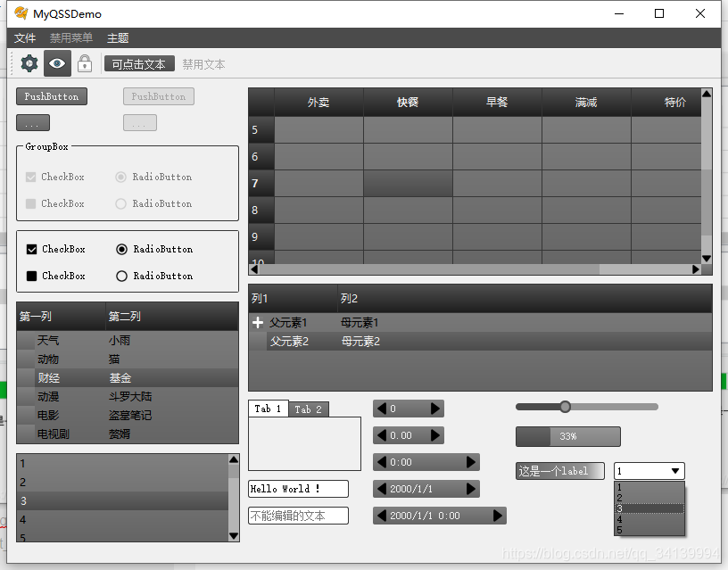Viewport: 728px width, 570px height.
Task: Click left arrow of integer spin box 0
Action: pyautogui.click(x=382, y=409)
